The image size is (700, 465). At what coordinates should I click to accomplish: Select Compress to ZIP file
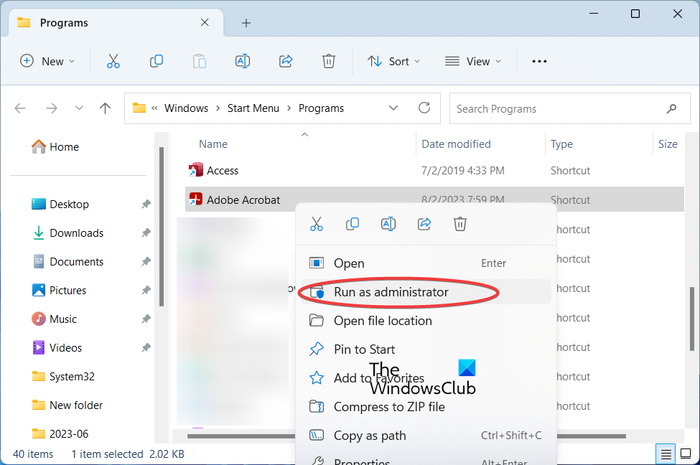[x=425, y=407]
